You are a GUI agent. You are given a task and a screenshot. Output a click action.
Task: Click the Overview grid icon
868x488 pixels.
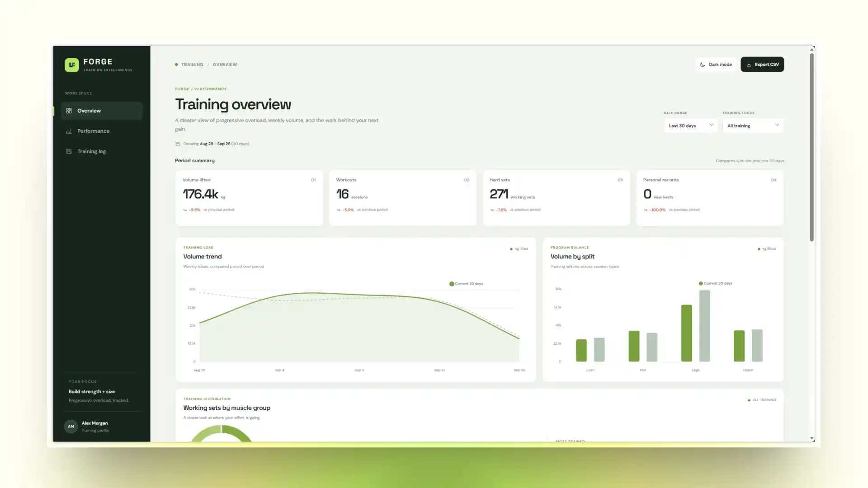69,111
